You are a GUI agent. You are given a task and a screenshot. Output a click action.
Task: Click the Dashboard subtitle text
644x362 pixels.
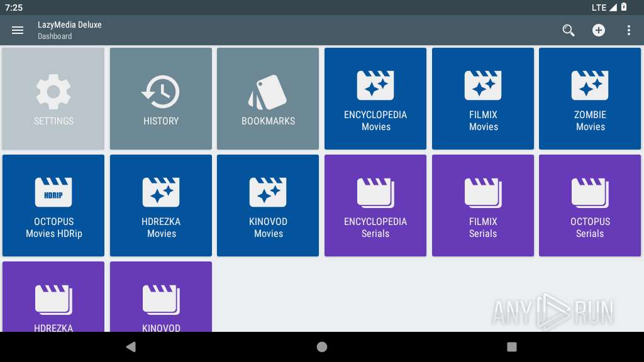point(55,36)
